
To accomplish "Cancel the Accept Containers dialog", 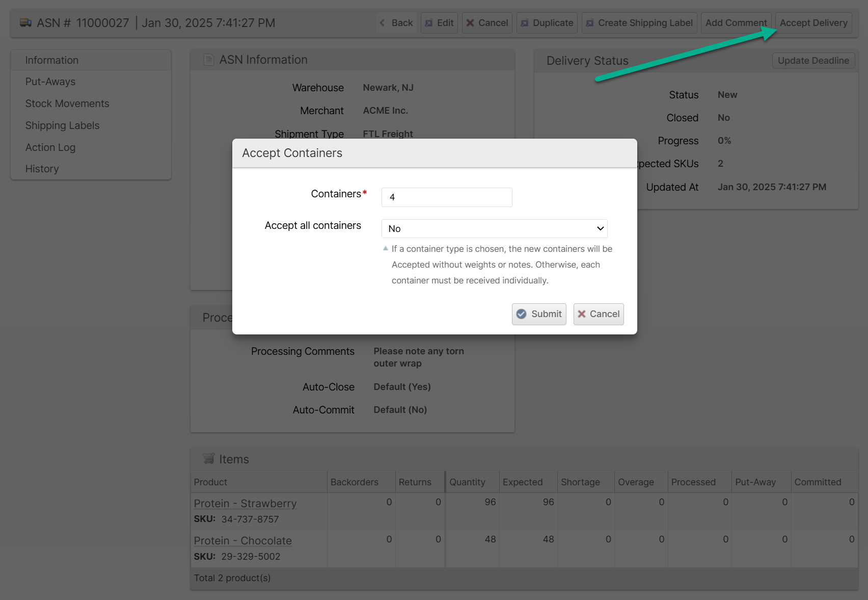I will [599, 314].
